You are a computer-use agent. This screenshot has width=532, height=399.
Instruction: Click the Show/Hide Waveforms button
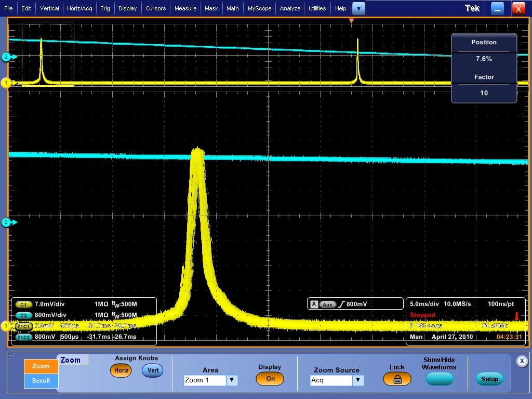coord(440,379)
